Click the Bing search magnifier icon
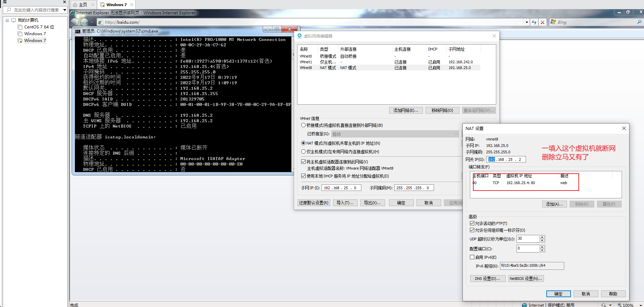This screenshot has width=644, height=307. tap(639, 22)
